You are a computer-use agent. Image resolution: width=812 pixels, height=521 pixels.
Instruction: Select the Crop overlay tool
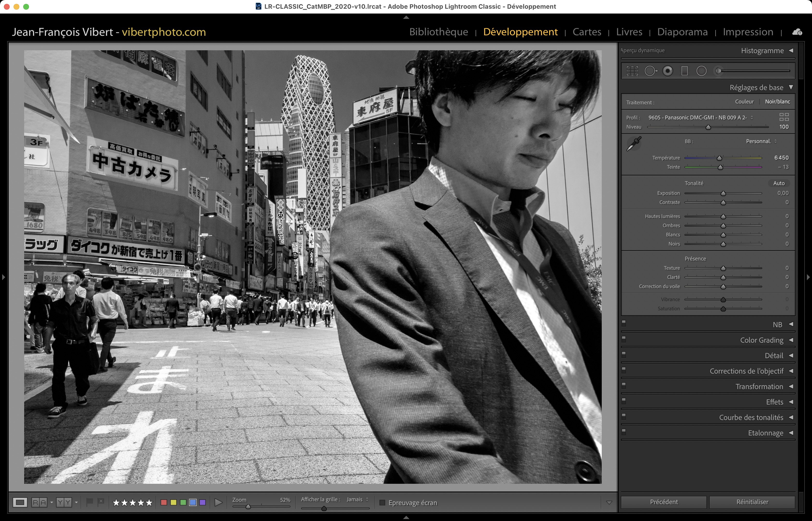[x=632, y=71]
